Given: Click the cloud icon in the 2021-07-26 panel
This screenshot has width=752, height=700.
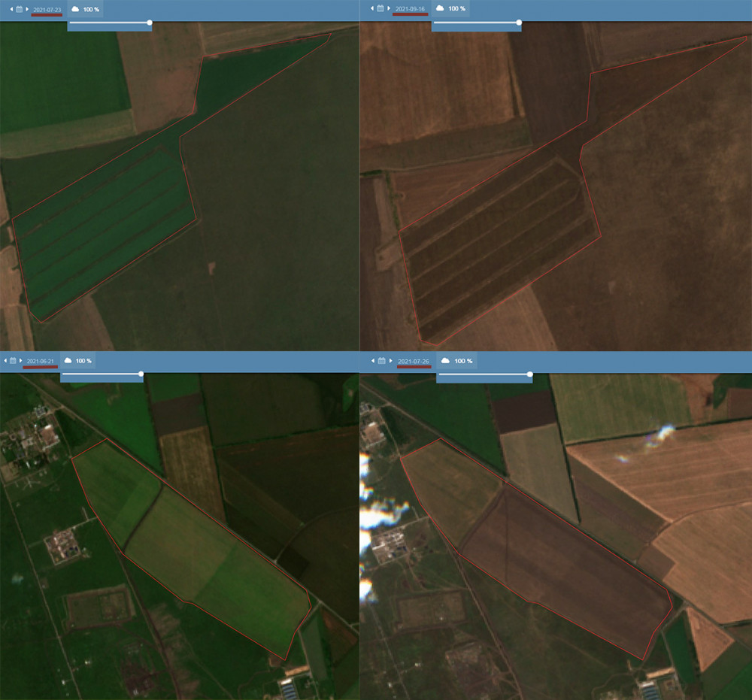Looking at the screenshot, I should (447, 361).
